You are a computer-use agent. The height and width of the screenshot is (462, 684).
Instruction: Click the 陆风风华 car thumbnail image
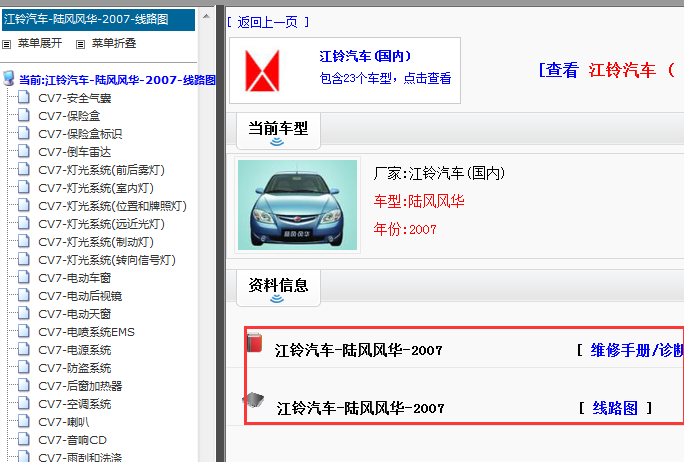click(x=298, y=205)
